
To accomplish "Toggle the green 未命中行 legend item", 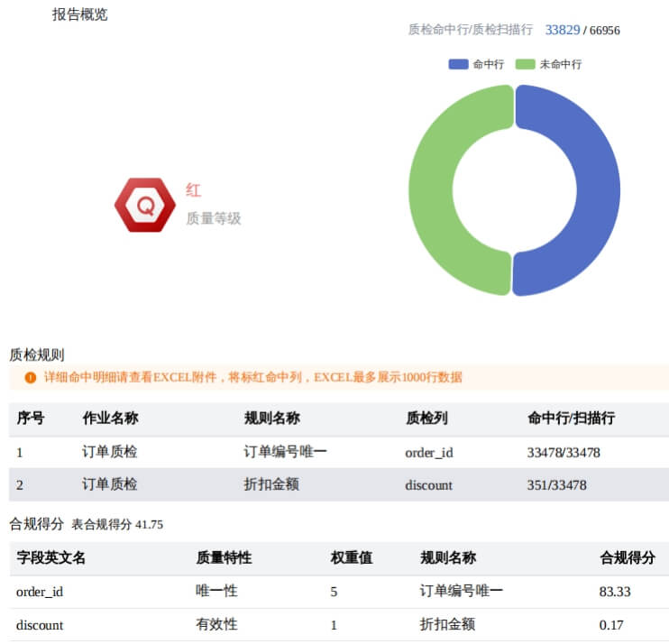I will coord(548,64).
